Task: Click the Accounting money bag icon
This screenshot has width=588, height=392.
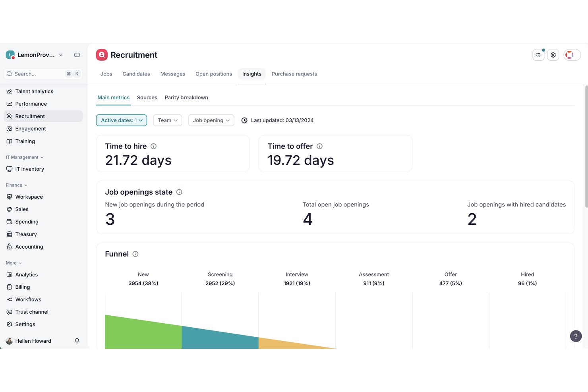Action: (x=9, y=247)
